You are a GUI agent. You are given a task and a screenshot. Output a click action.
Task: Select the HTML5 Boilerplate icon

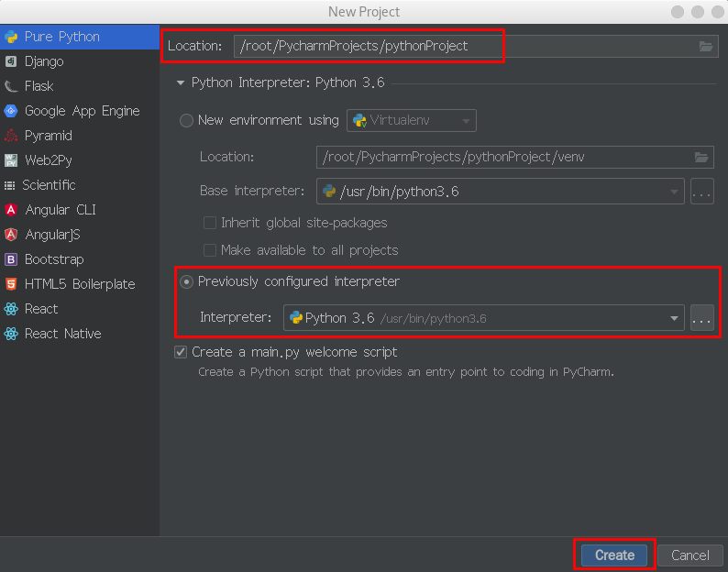tap(11, 283)
